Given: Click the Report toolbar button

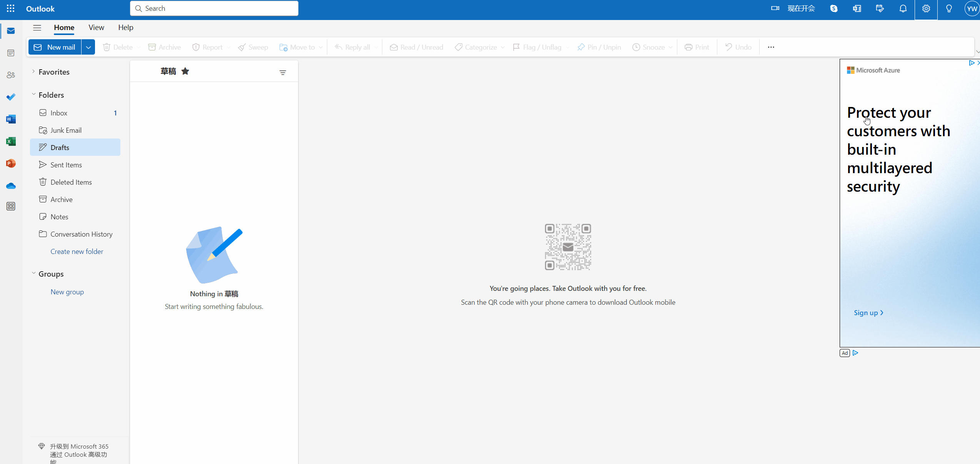Looking at the screenshot, I should coord(207,47).
